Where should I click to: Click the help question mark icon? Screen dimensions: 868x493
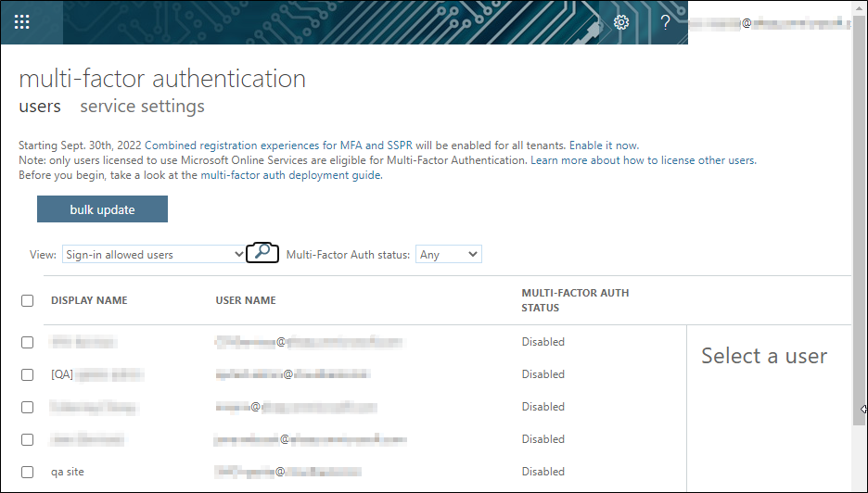pyautogui.click(x=665, y=22)
